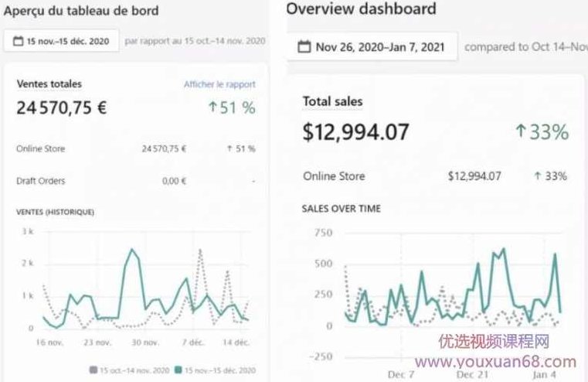Open the Nov 26, 2020–Jan 7, 2021 date picker
The height and width of the screenshot is (382, 588).
click(372, 47)
